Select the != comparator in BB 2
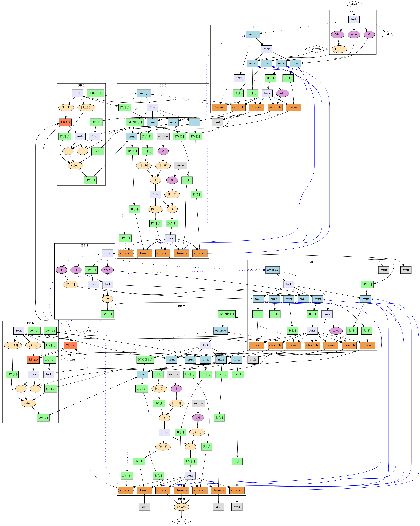This screenshot has height=526, width=420. [x=82, y=151]
